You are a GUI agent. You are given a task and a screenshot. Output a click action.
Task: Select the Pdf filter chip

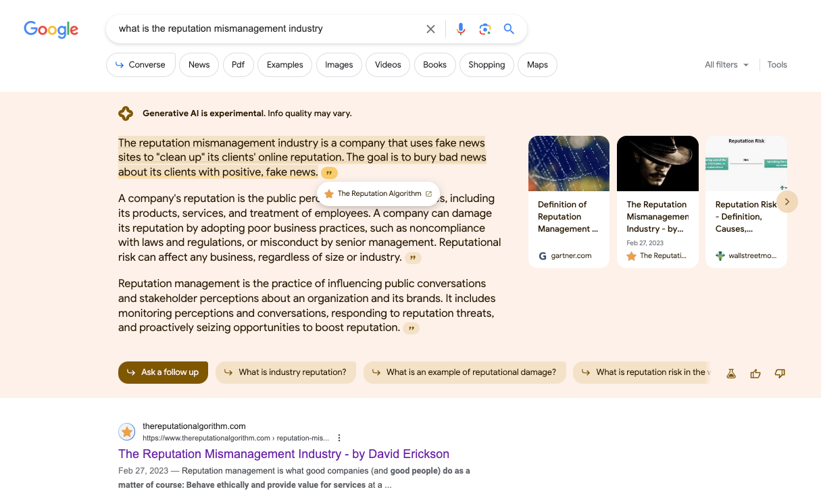click(238, 65)
